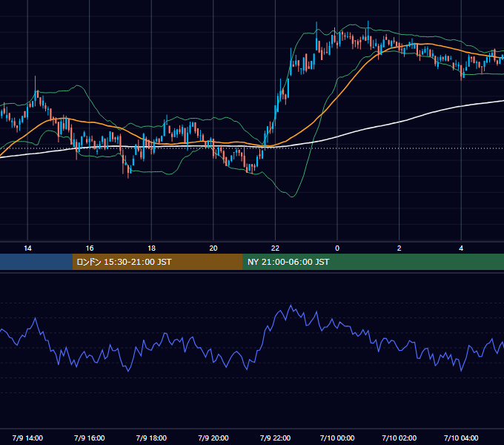Screen dimensions: 504x445
Task: Click the 7/9 16:00 date label
Action: click(x=90, y=438)
